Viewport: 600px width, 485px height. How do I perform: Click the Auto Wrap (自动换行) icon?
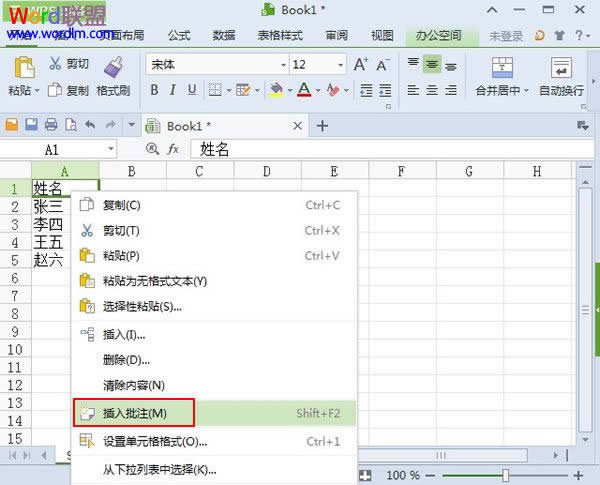pos(561,67)
